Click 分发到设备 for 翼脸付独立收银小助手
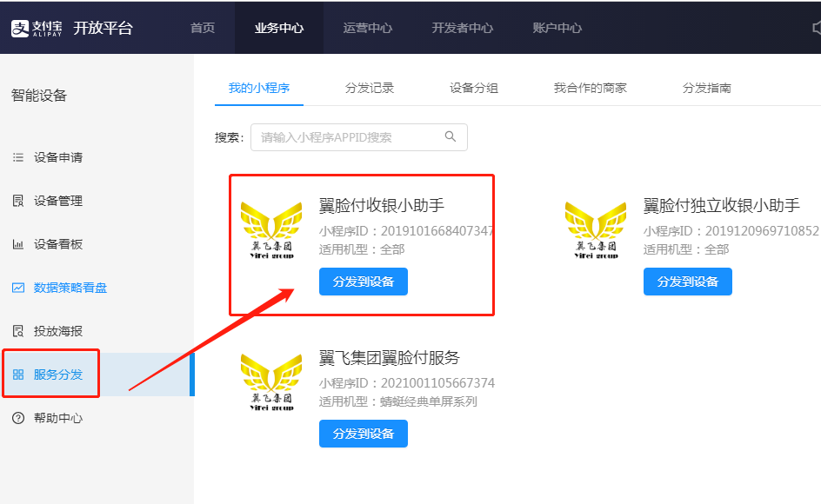Viewport: 821px width, 504px height. click(687, 282)
